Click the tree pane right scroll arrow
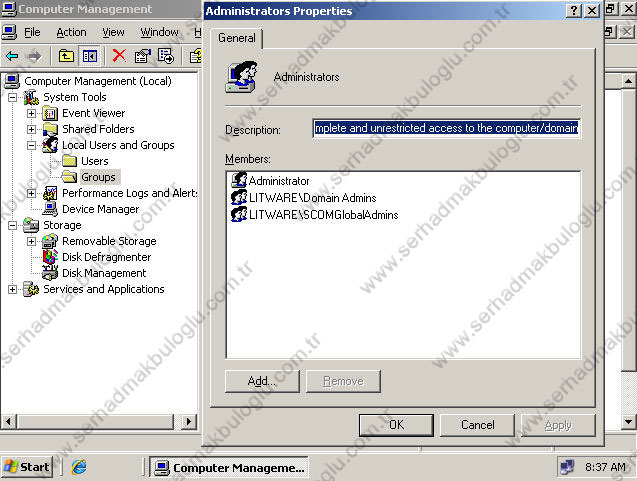637x481 pixels. [x=188, y=422]
